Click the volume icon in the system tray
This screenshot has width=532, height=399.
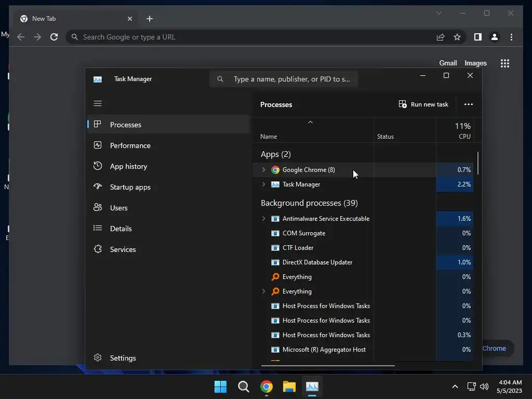coord(484,387)
